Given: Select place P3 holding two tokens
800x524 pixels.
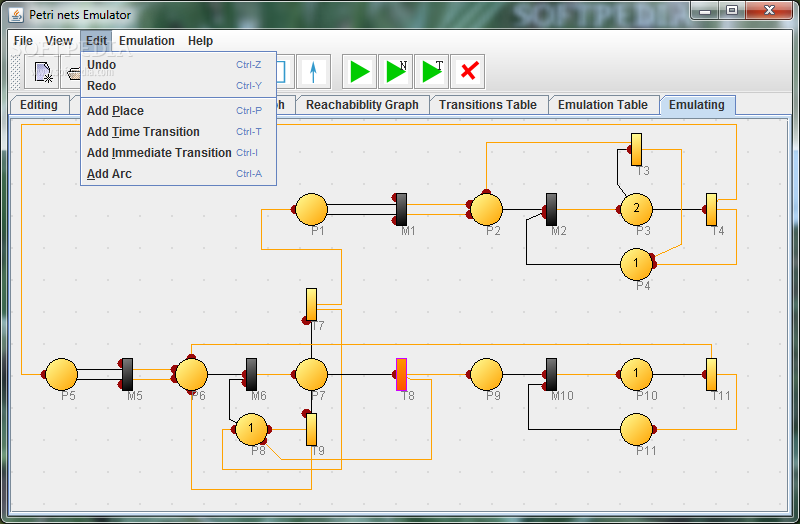Looking at the screenshot, I should click(x=637, y=209).
